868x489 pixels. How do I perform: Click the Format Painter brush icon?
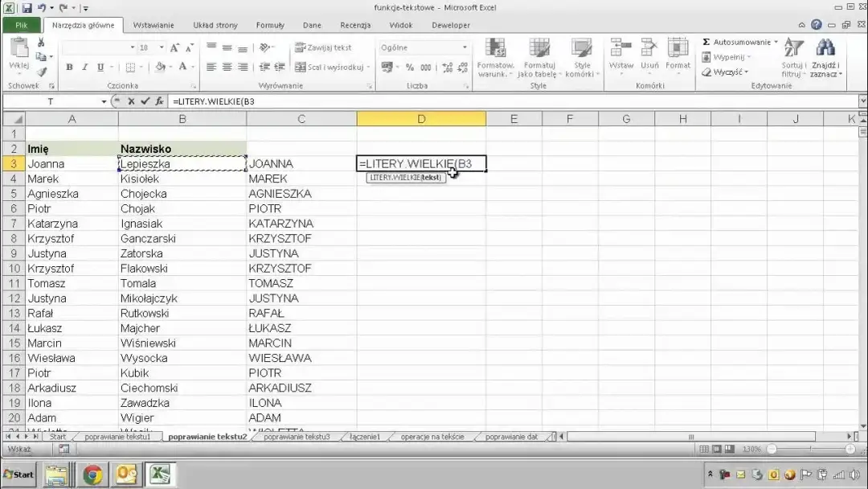click(x=41, y=72)
